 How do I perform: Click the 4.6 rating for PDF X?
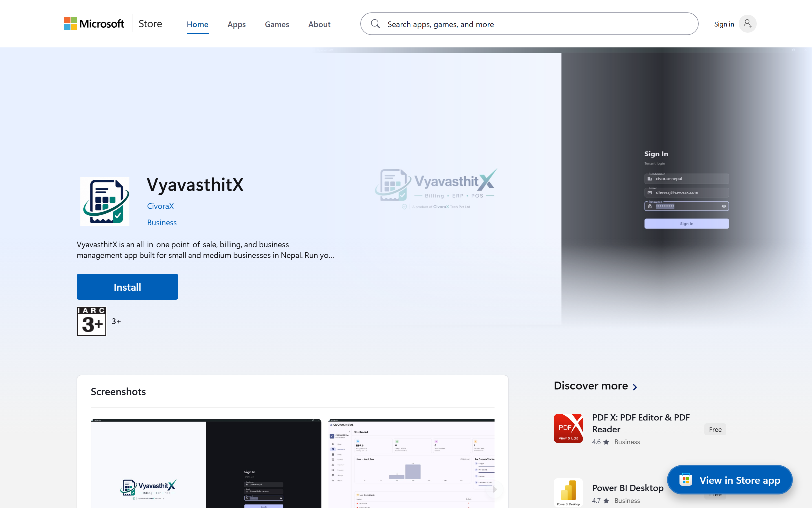tap(600, 442)
